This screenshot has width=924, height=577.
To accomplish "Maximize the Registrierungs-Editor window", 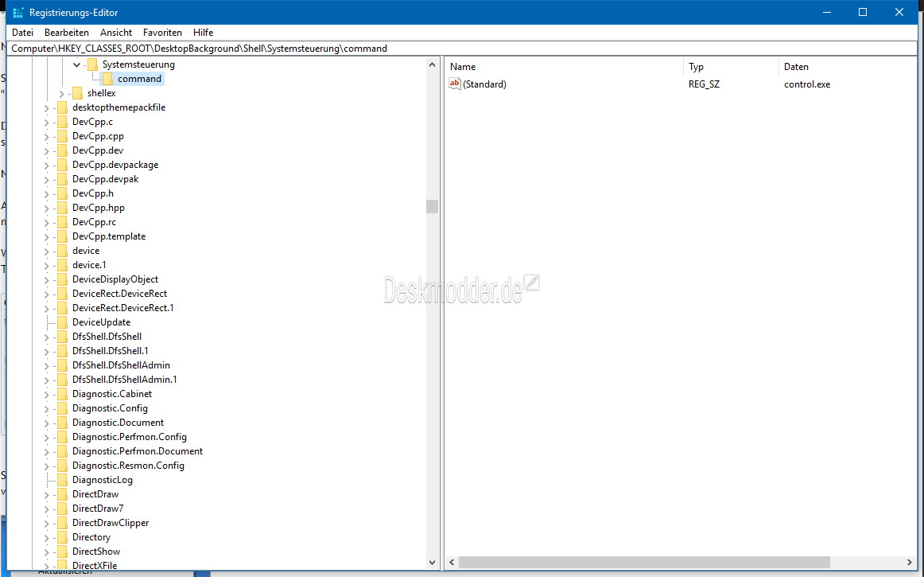I will pyautogui.click(x=863, y=12).
